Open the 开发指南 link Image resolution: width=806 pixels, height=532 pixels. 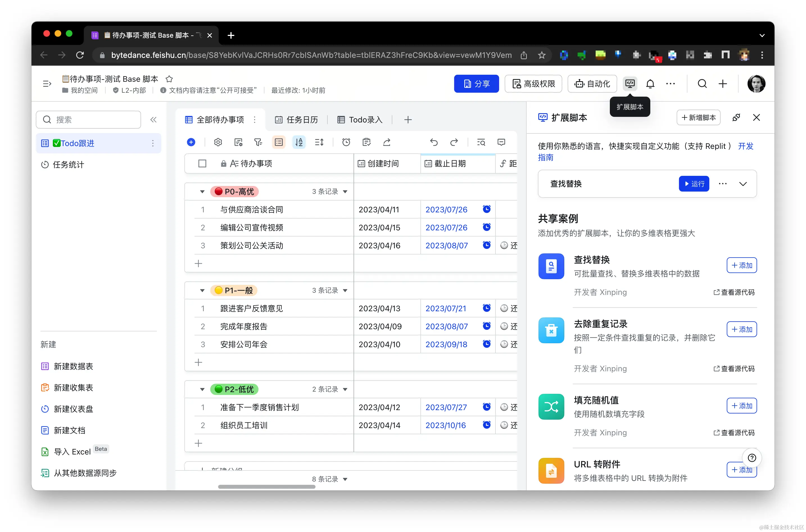746,146
